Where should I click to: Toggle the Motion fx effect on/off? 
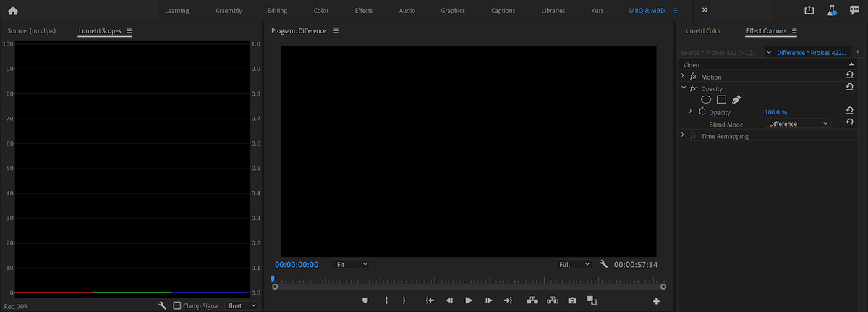point(693,77)
